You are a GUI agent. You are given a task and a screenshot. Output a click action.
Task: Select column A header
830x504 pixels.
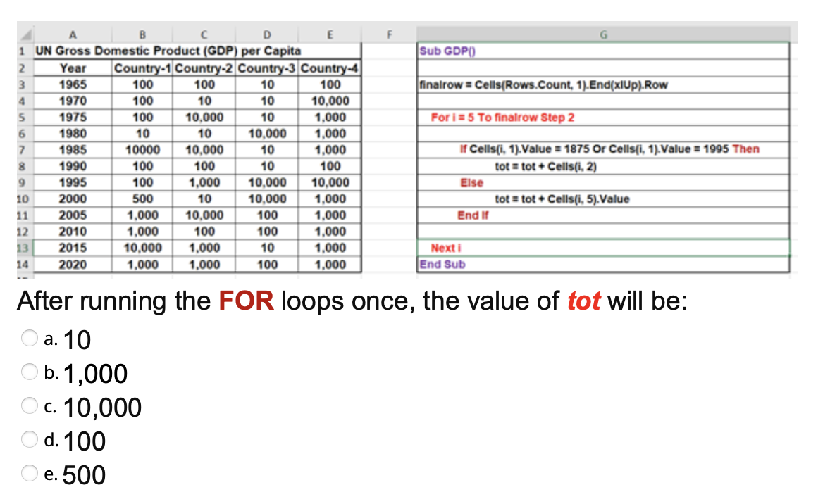73,35
